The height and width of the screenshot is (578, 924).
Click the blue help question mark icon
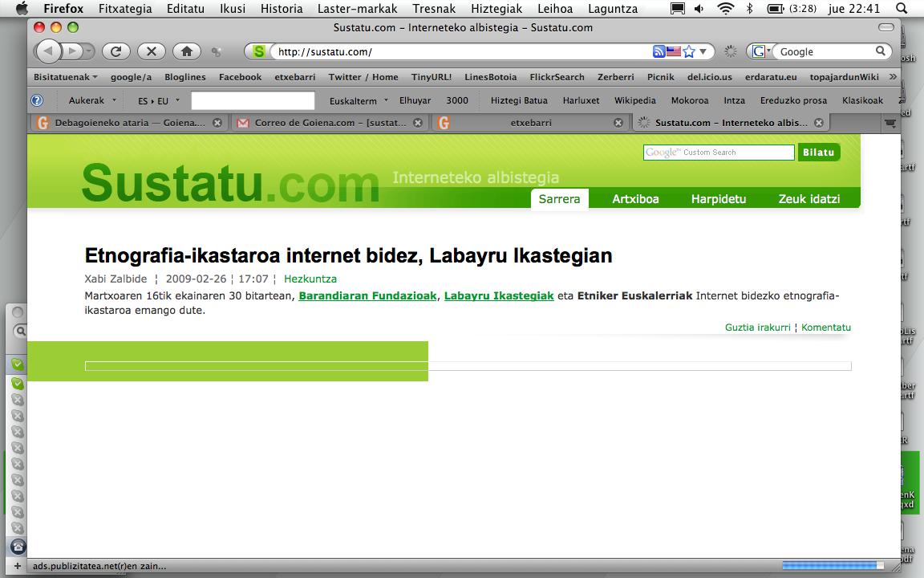[37, 100]
